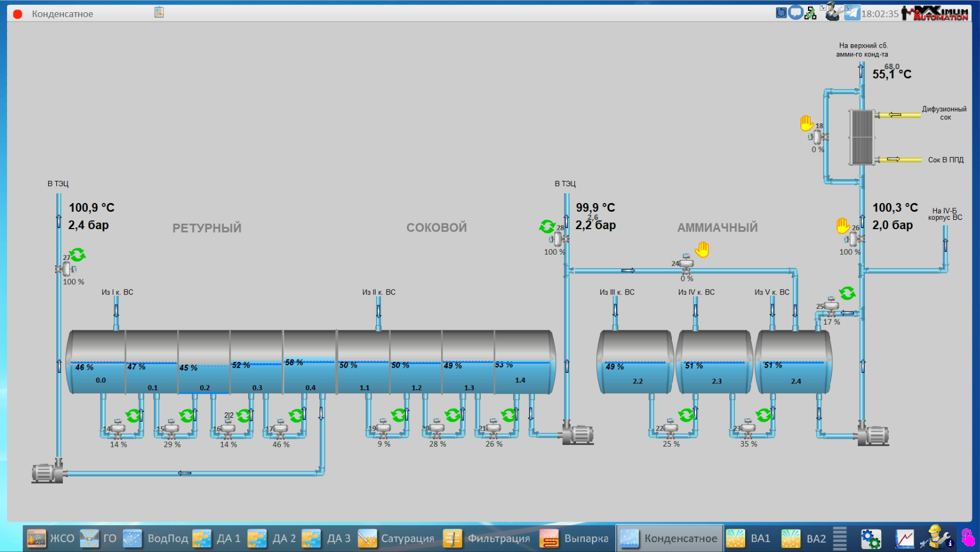Click the refresh icon in top bar

781,12
